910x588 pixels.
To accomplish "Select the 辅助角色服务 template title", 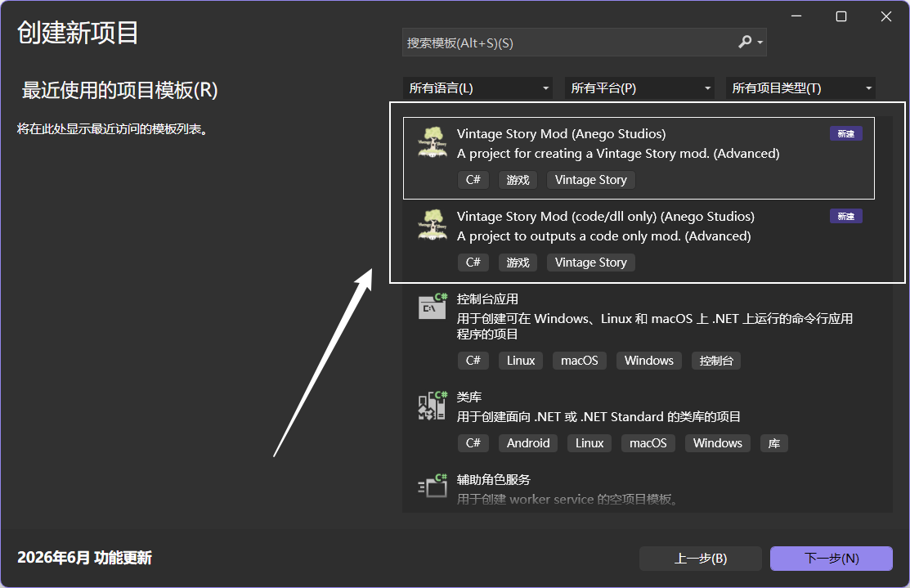I will 493,479.
